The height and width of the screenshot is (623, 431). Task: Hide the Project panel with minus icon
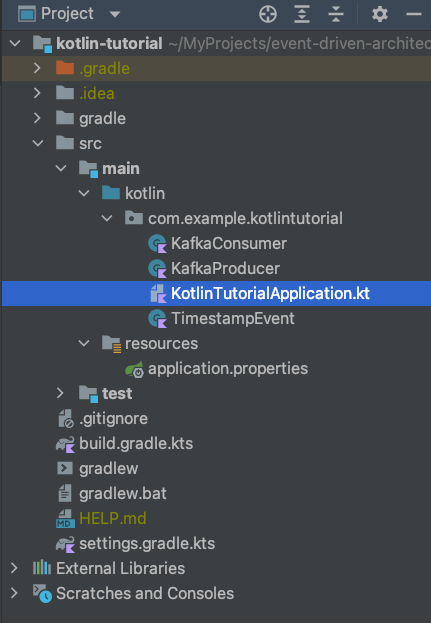tap(414, 14)
